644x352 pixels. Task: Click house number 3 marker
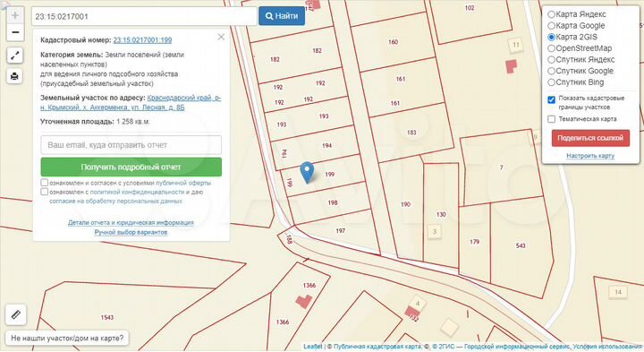pos(435,231)
